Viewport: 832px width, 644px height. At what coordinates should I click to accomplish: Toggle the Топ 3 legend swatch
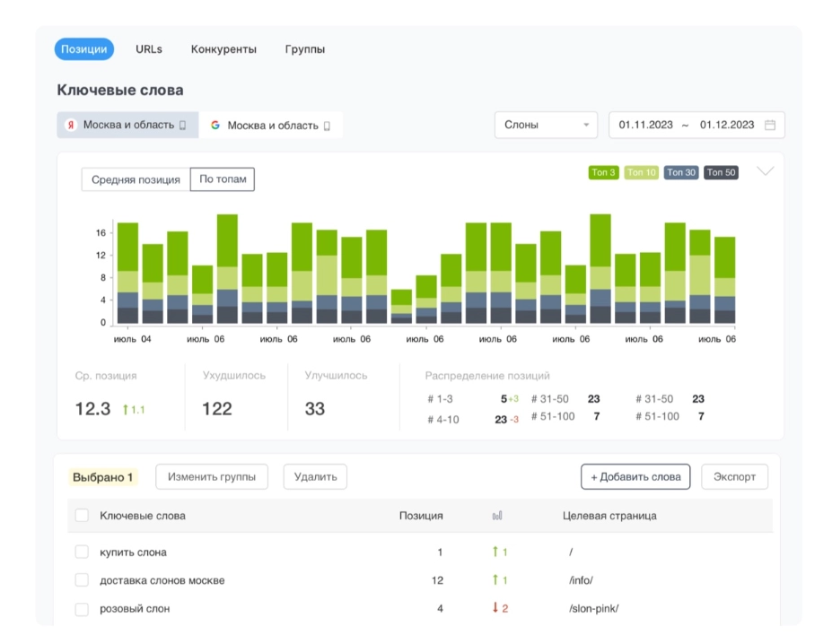tap(603, 173)
